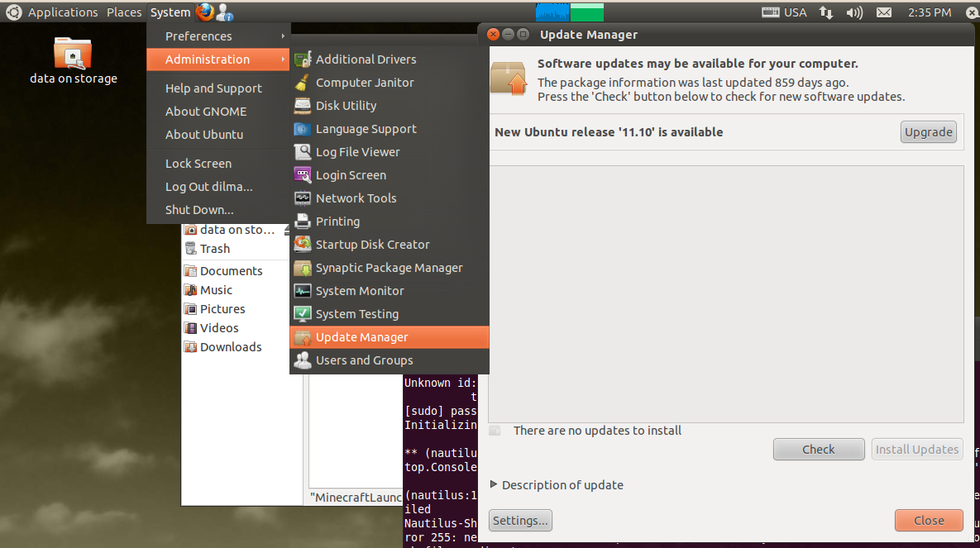
Task: Expand the Description of update section
Action: pos(495,485)
